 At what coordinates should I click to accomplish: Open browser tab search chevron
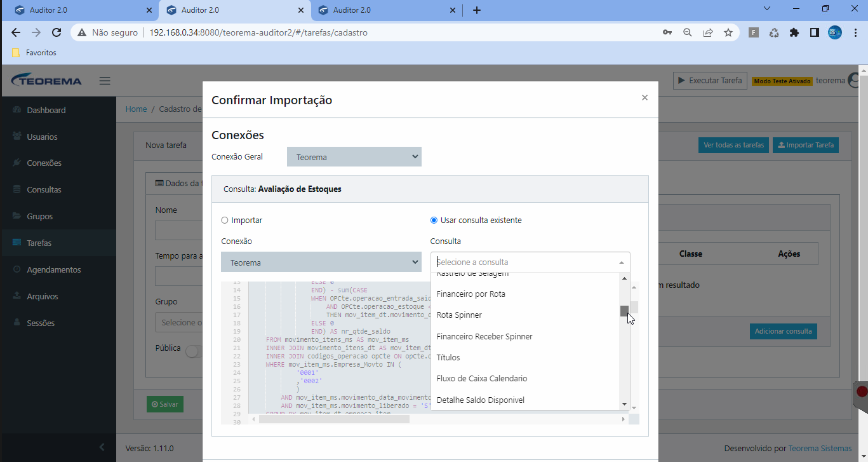coord(767,9)
